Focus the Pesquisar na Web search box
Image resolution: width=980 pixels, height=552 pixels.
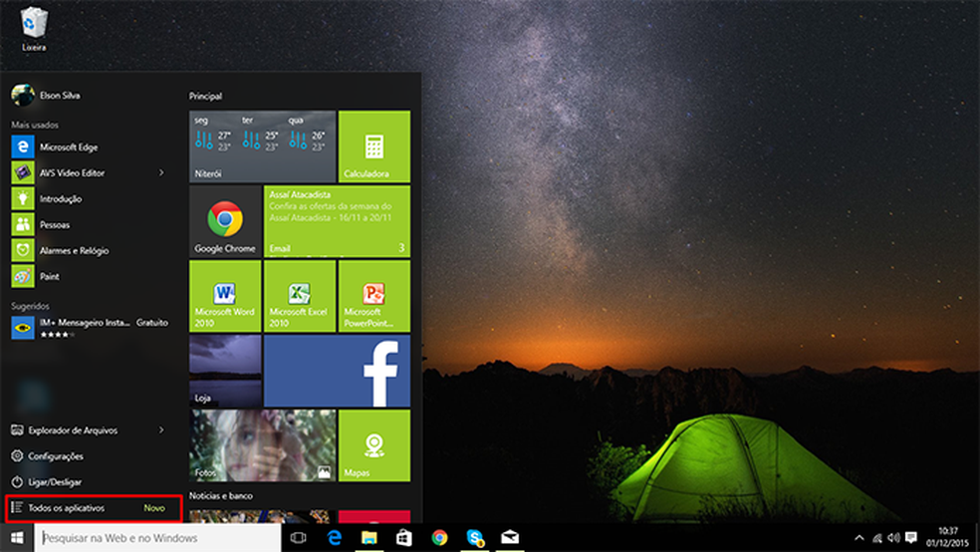pyautogui.click(x=157, y=538)
